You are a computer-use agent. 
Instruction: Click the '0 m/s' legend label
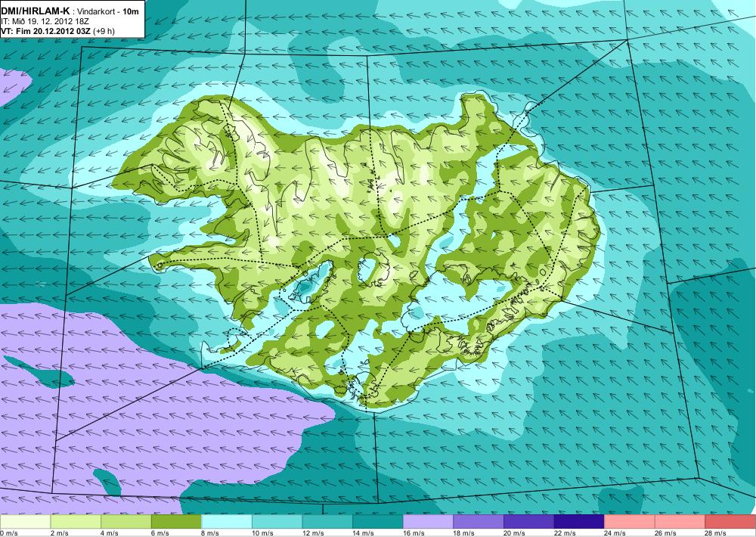click(x=8, y=533)
